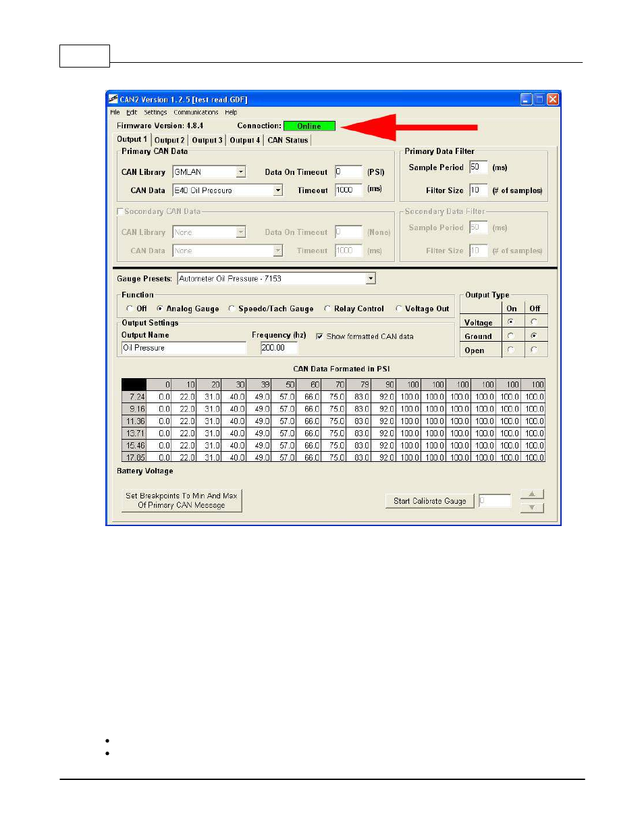Click Set Breakpoints To Min And Max button
Viewport: 644px width, 834px height.
182,500
